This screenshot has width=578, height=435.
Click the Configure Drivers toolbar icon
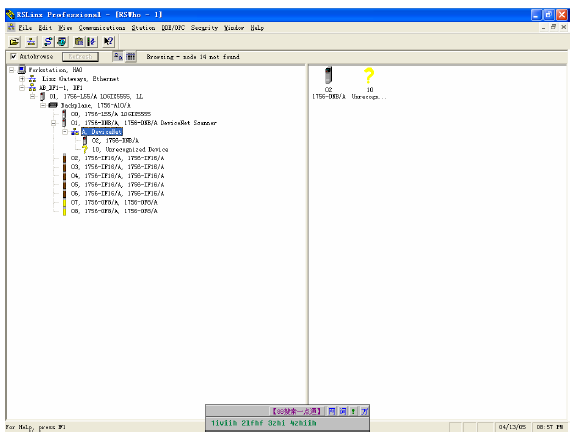48,42
